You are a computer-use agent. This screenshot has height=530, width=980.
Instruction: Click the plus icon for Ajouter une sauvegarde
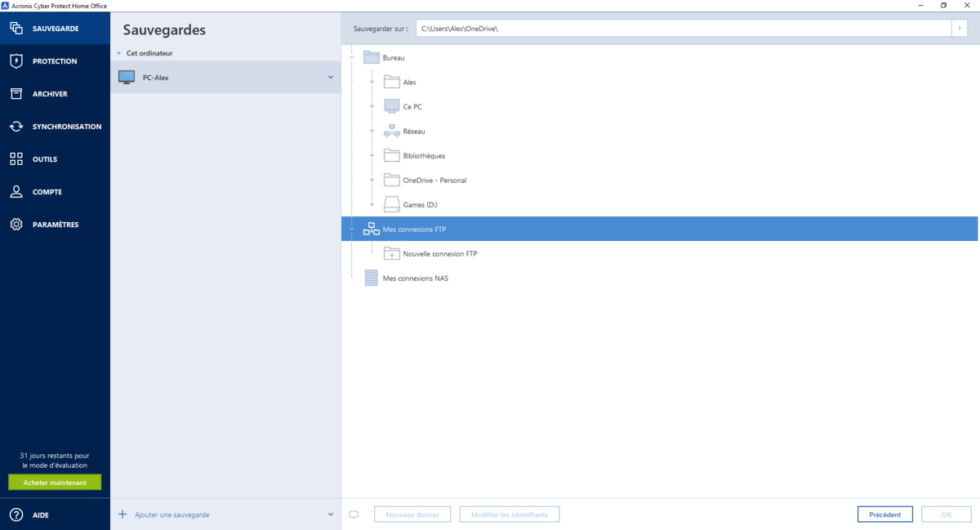pyautogui.click(x=122, y=514)
